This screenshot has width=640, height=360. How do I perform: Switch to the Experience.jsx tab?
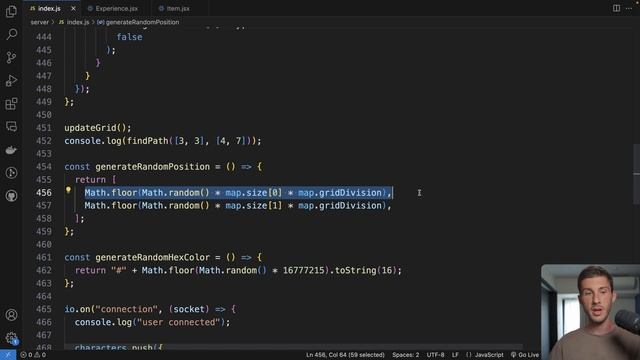pyautogui.click(x=117, y=8)
